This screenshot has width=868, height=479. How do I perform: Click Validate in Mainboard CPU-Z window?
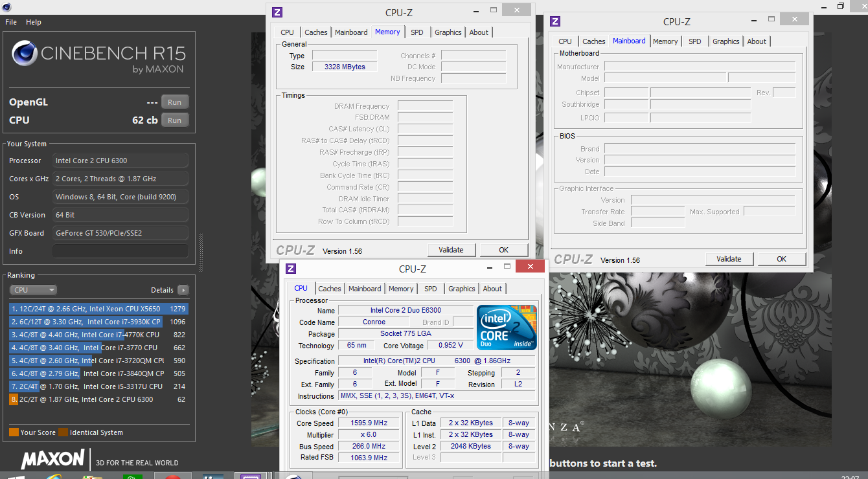click(x=729, y=259)
